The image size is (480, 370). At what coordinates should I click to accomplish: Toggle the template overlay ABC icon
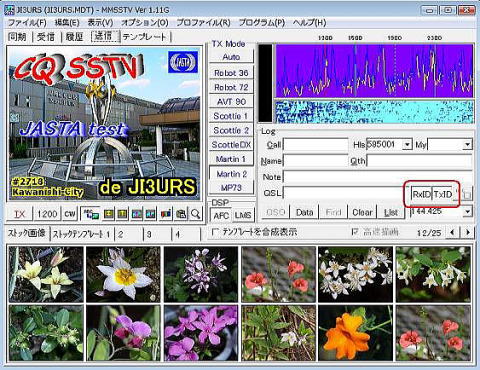(x=91, y=214)
